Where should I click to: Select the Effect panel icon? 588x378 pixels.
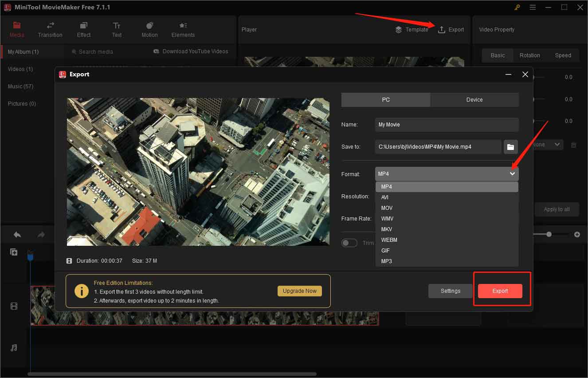[83, 29]
